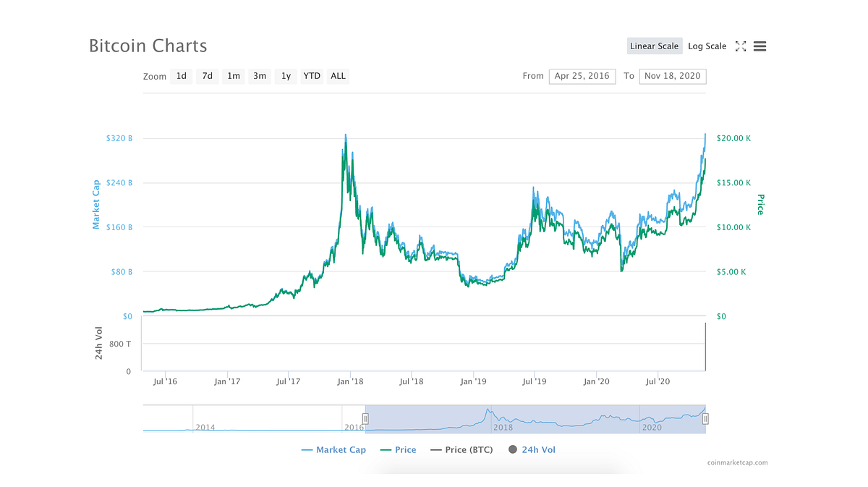This screenshot has height=487, width=868.
Task: Toggle Price series in legend
Action: (x=397, y=450)
